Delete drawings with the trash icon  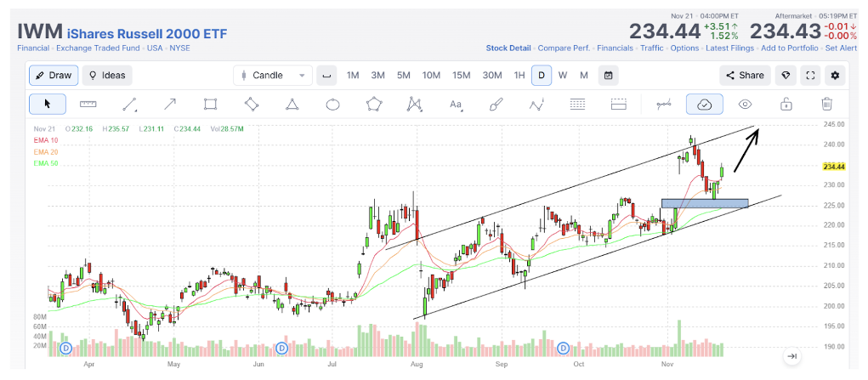(x=826, y=105)
